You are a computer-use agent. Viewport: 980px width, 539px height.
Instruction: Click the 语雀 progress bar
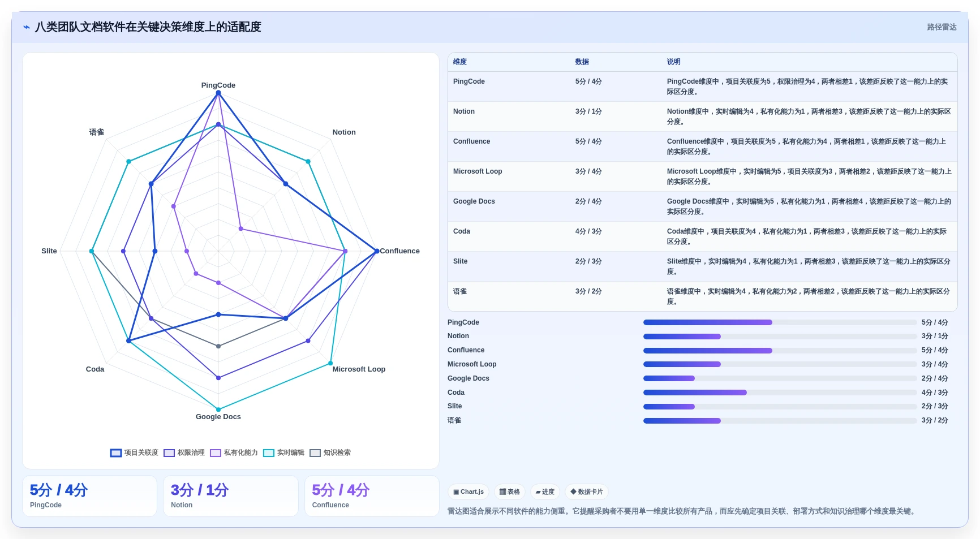click(x=780, y=421)
